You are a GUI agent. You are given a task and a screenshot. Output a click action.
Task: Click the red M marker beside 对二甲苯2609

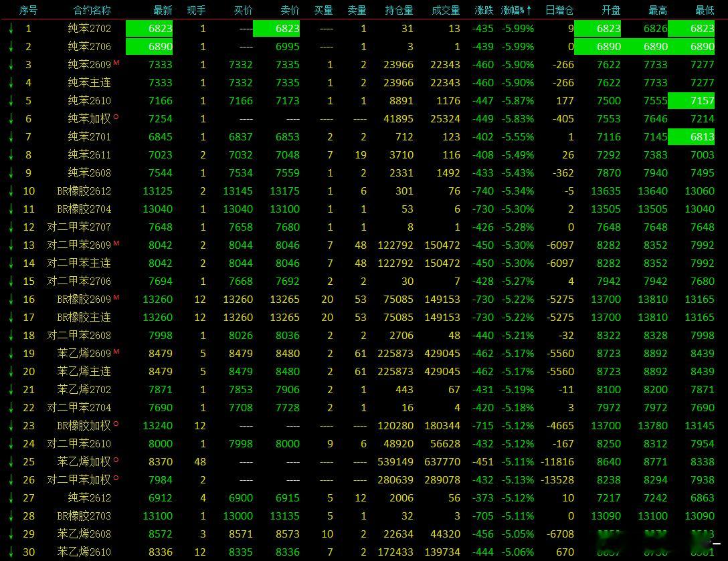click(116, 243)
